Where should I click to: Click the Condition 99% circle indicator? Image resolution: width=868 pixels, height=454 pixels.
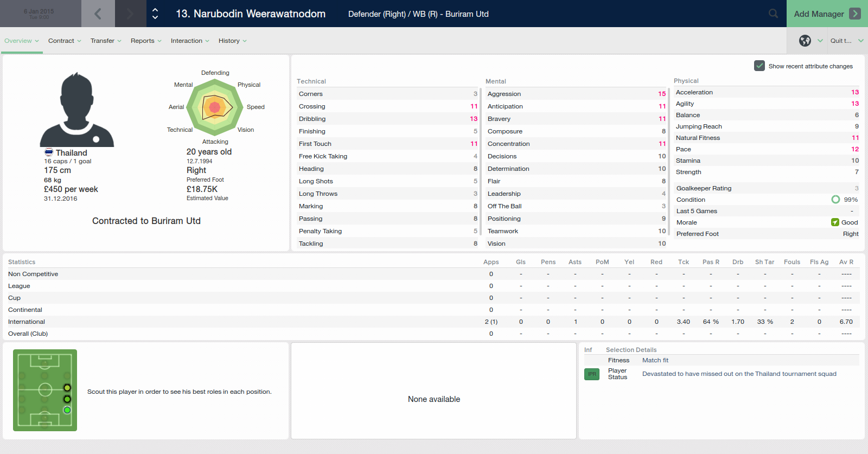coord(835,200)
